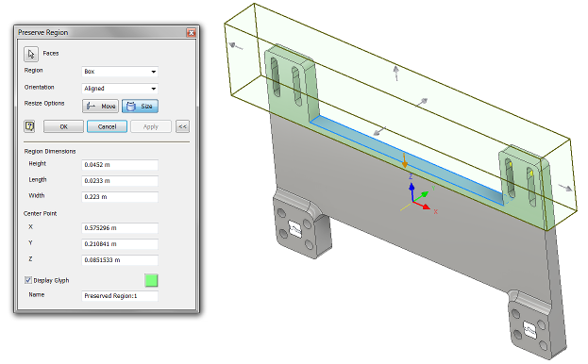The height and width of the screenshot is (364, 588).
Task: Click the Cancel button
Action: pos(107,126)
